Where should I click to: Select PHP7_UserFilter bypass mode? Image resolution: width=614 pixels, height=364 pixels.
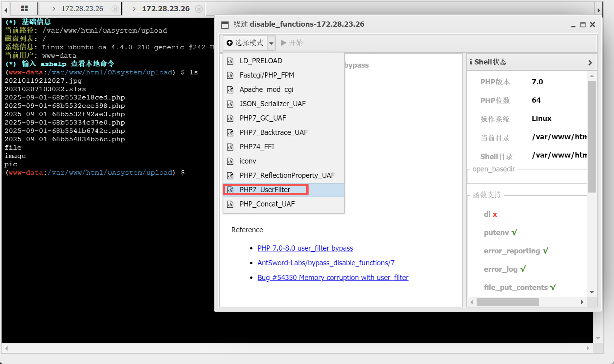click(265, 190)
